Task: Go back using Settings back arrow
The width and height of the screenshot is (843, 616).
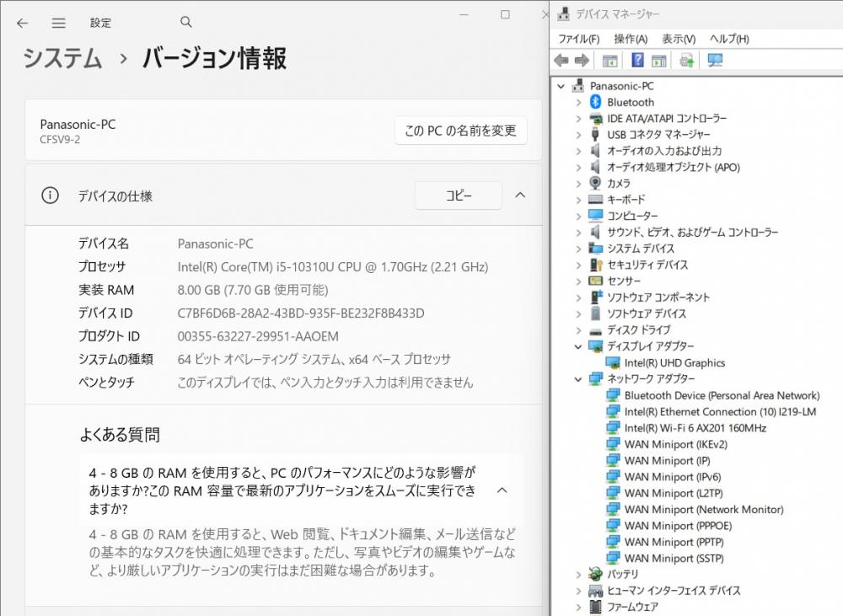Action: (x=22, y=23)
